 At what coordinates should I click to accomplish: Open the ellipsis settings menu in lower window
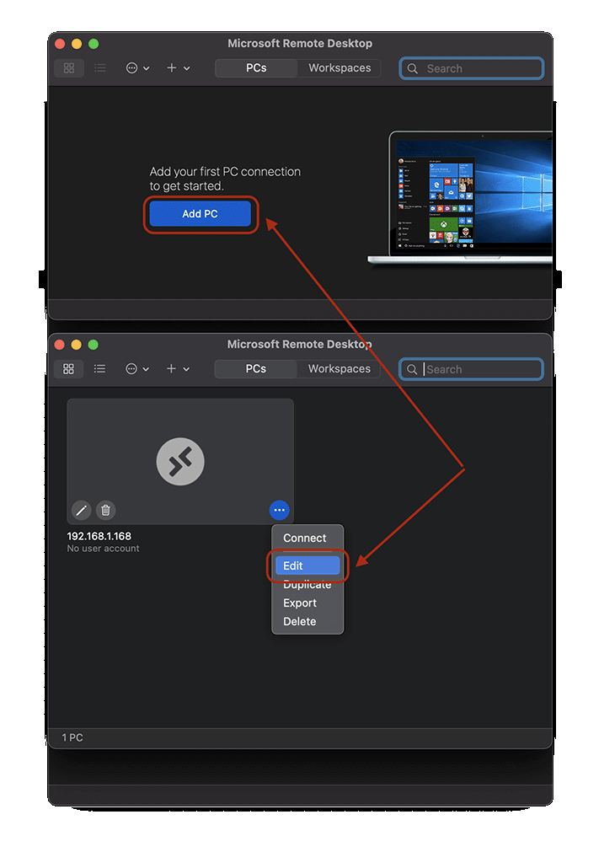point(137,368)
